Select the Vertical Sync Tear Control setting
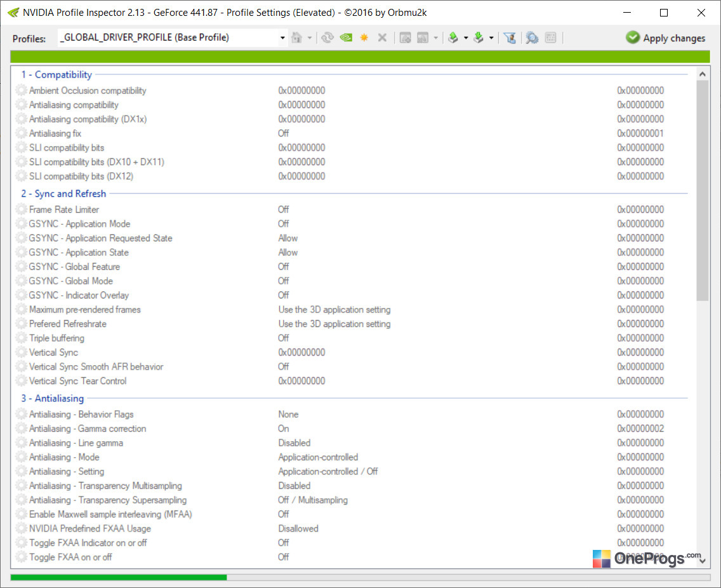The height and width of the screenshot is (588, 721). [x=77, y=380]
